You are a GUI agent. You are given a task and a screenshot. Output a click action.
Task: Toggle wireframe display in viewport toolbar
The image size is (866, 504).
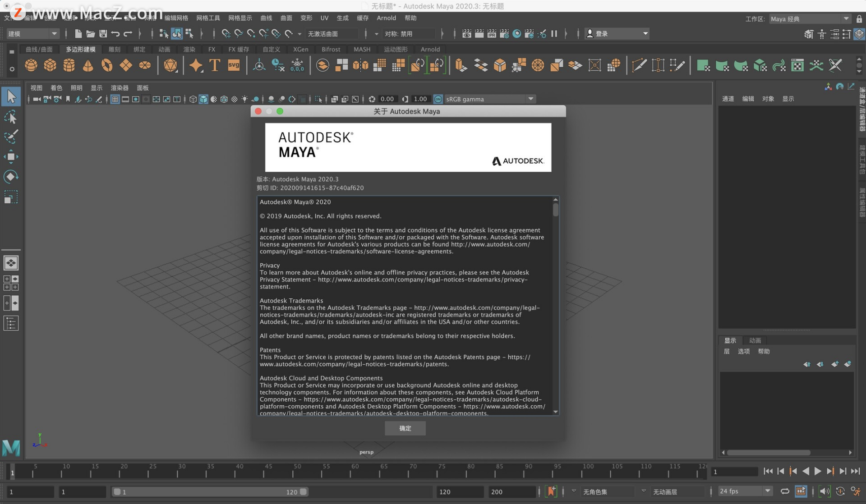point(193,99)
